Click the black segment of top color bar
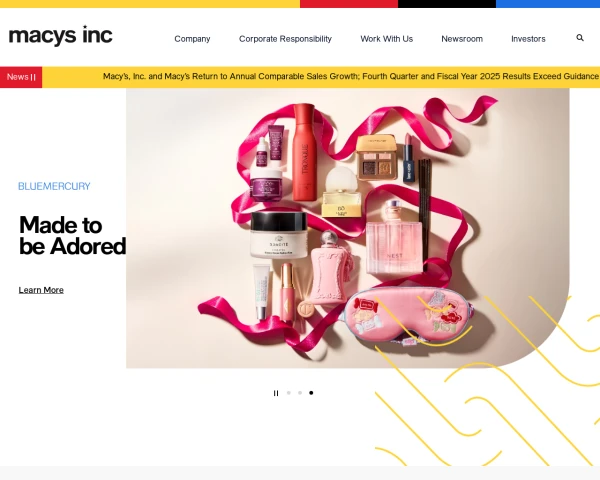This screenshot has width=600, height=480. [x=447, y=4]
